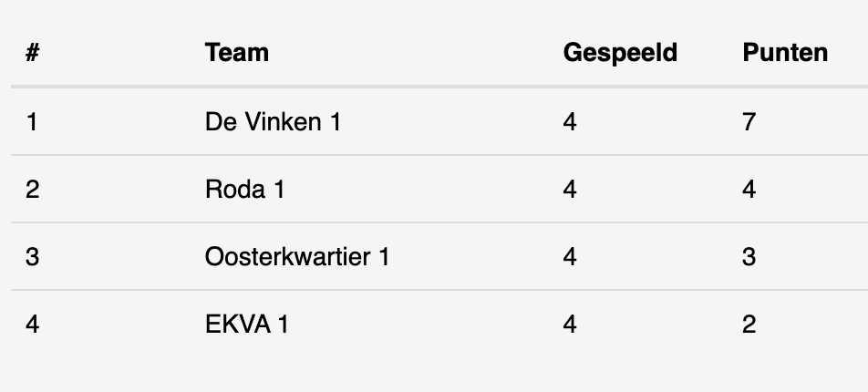Click the Gespeeld column header
The height and width of the screenshot is (392, 868).
pyautogui.click(x=620, y=54)
